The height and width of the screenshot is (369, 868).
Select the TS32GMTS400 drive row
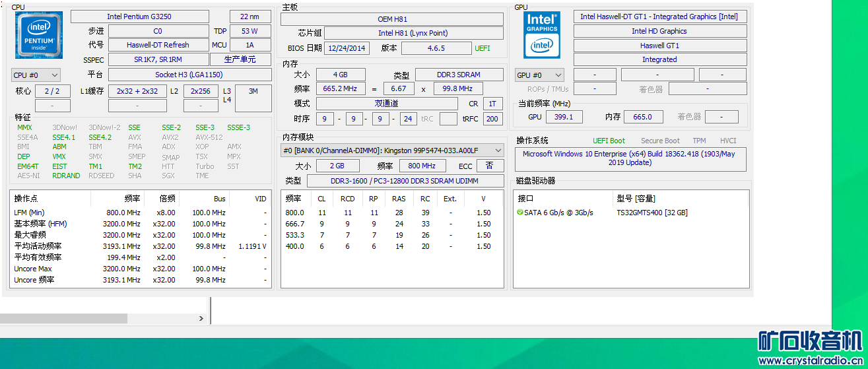[x=651, y=213]
